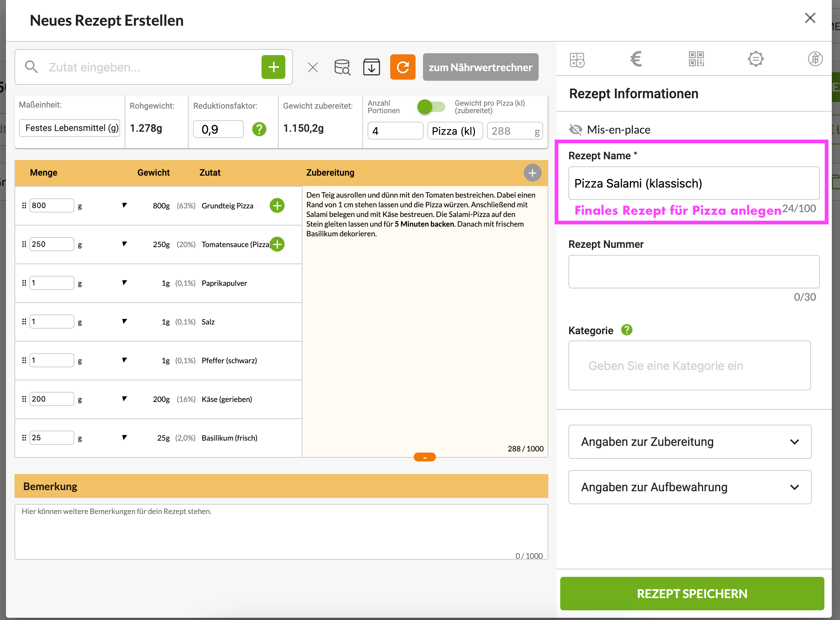840x620 pixels.
Task: Collapse preparation area with orange minus
Action: [424, 457]
